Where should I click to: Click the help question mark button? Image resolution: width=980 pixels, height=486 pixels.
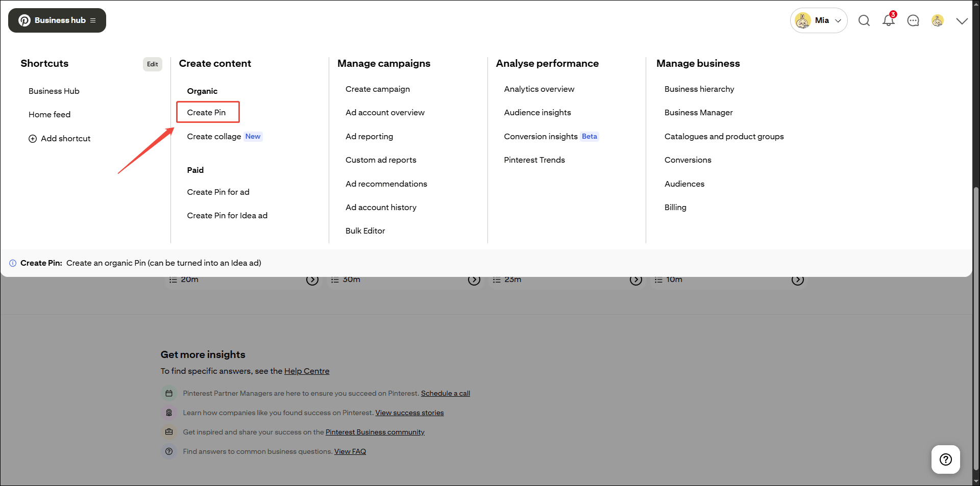pos(946,459)
